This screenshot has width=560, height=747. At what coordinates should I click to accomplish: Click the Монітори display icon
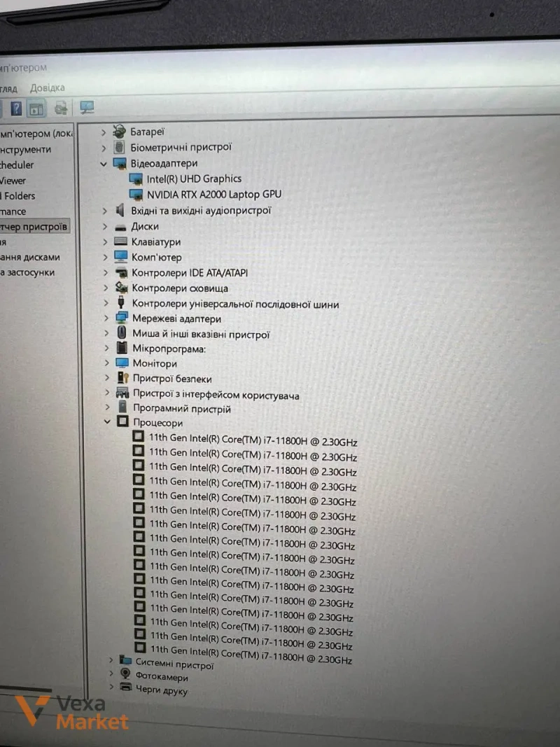pyautogui.click(x=122, y=363)
